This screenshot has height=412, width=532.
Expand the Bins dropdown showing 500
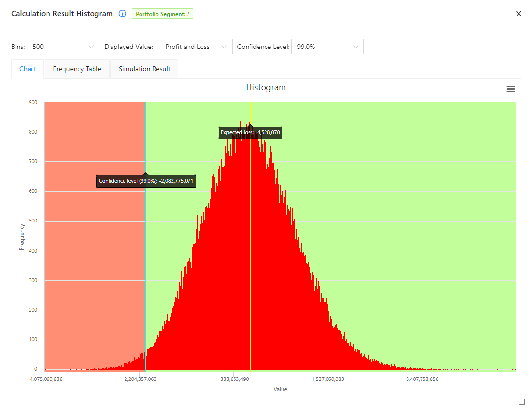pyautogui.click(x=63, y=47)
